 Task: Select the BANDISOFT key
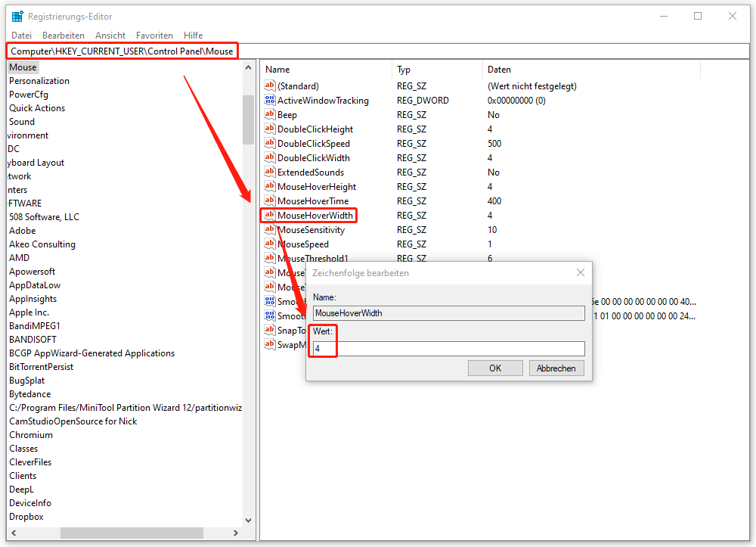[33, 340]
